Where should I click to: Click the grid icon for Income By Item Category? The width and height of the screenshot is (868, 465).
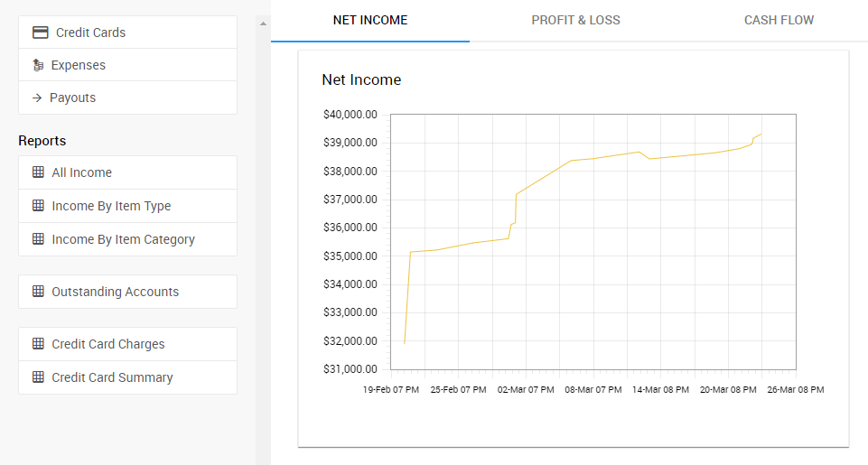pos(38,239)
